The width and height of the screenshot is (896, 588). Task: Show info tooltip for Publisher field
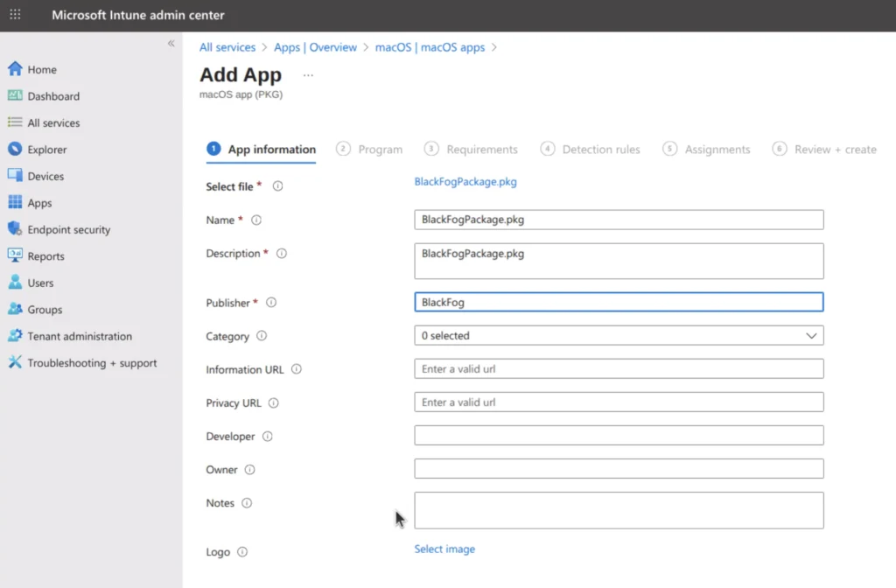tap(271, 302)
